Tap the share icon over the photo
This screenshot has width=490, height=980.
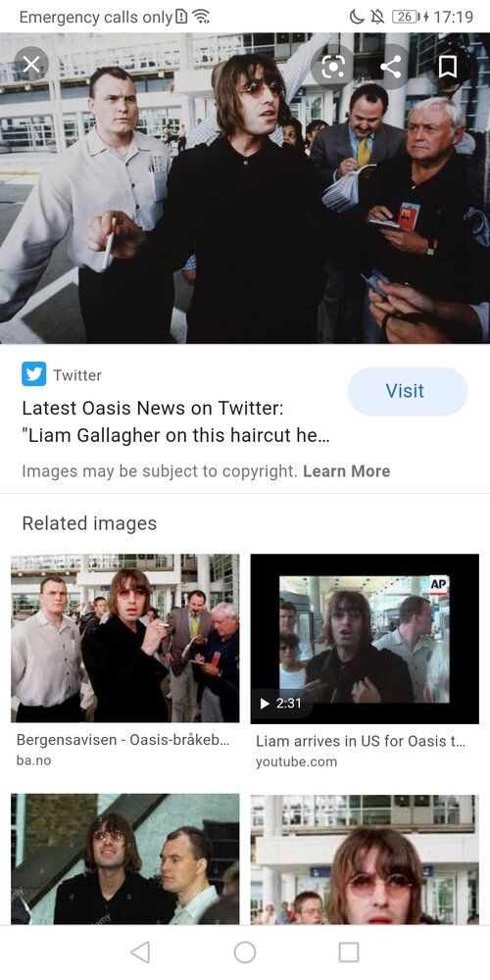click(x=391, y=67)
